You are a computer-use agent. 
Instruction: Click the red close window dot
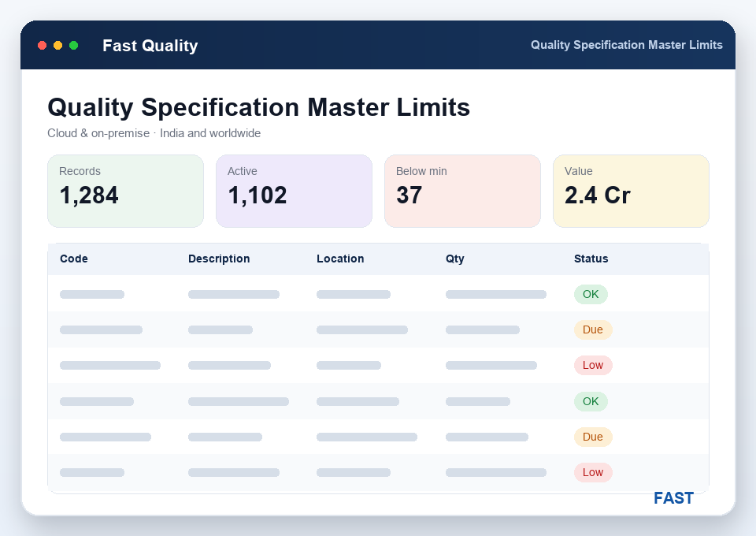click(x=42, y=46)
